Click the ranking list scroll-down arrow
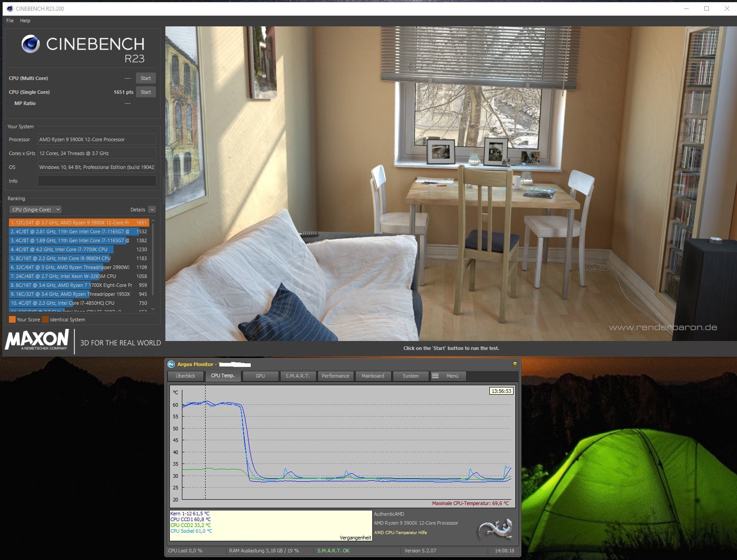 coord(153,309)
